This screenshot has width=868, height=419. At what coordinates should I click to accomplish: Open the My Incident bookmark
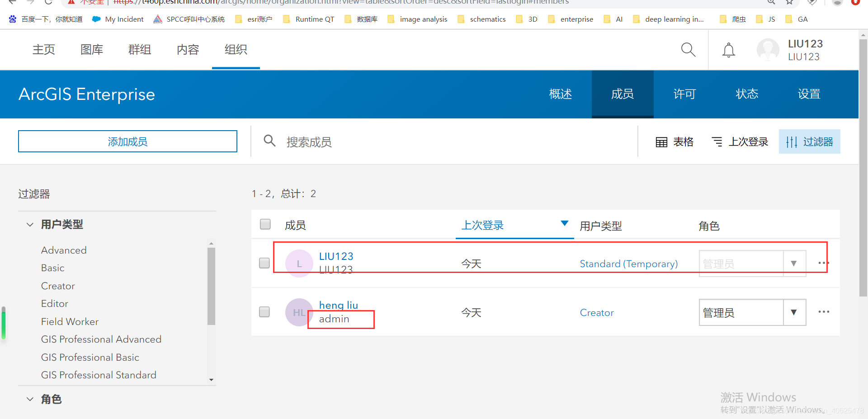(118, 19)
